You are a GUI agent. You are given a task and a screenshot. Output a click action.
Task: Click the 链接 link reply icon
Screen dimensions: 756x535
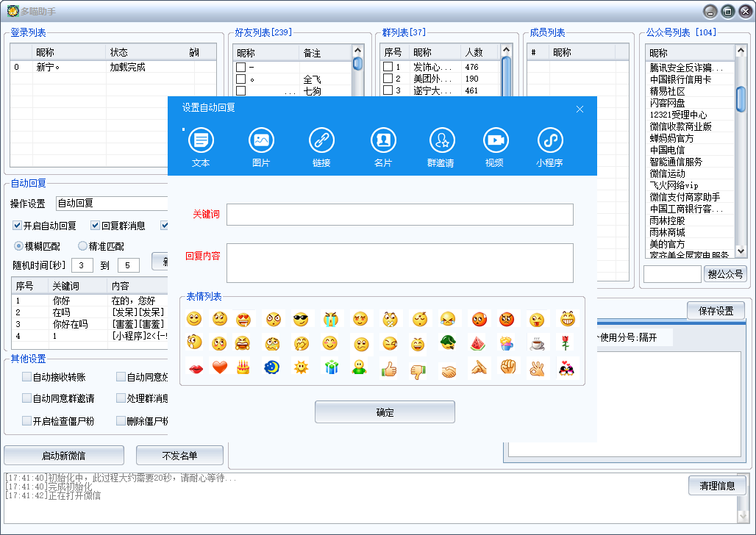tap(321, 140)
